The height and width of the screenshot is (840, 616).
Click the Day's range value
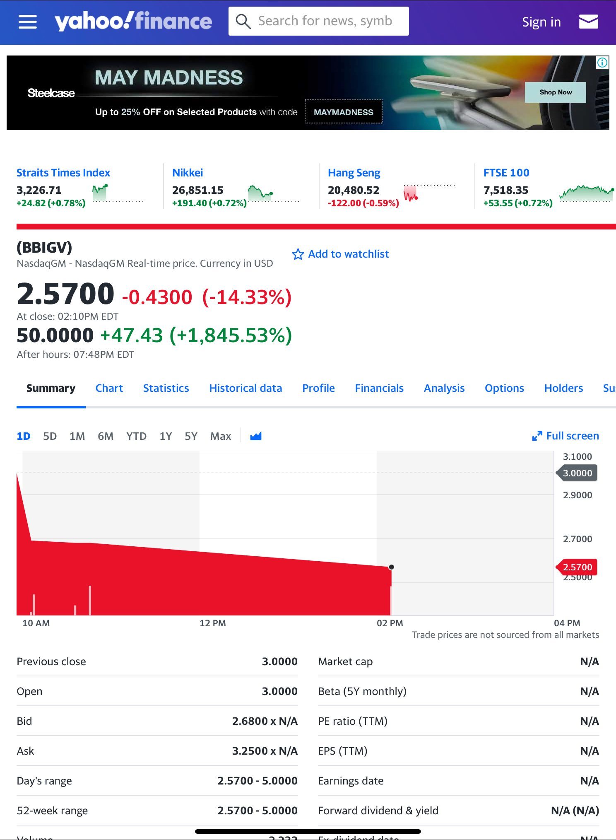click(257, 781)
